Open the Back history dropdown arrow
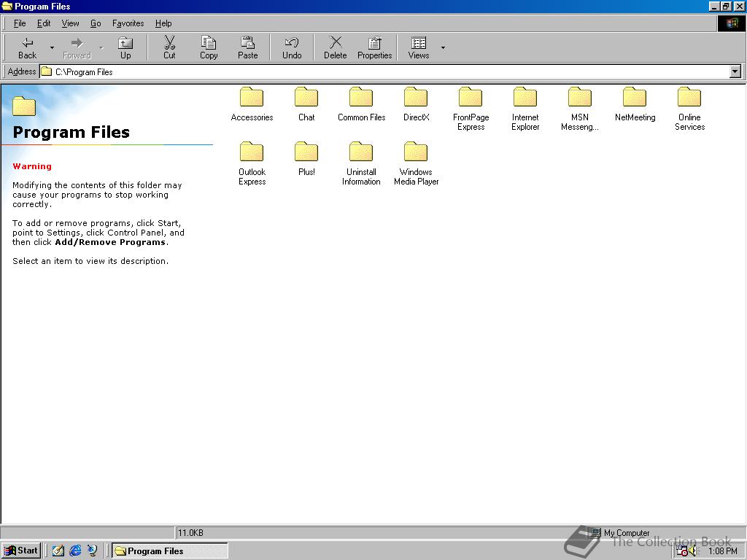The width and height of the screenshot is (747, 560). coord(52,47)
